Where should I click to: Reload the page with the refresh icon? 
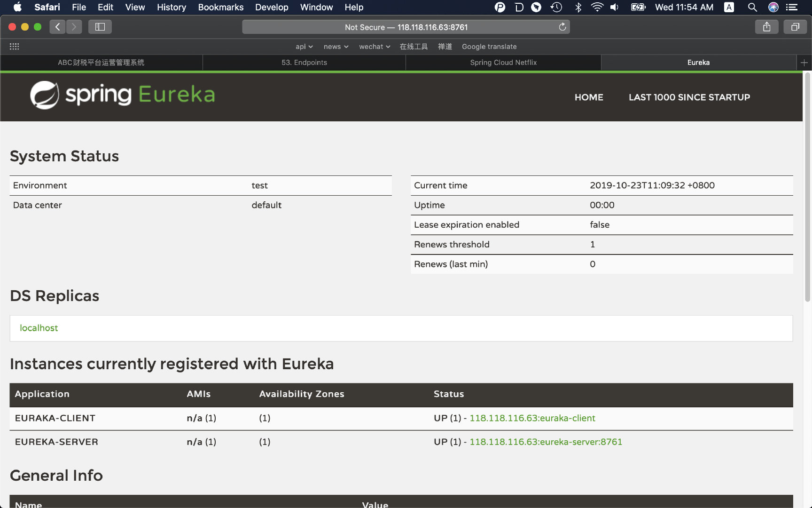562,27
